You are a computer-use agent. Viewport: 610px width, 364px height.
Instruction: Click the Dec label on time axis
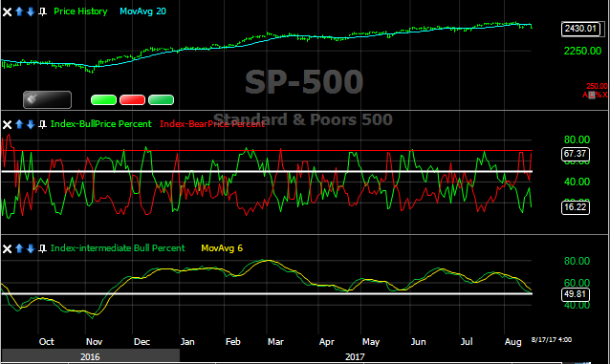pos(142,342)
